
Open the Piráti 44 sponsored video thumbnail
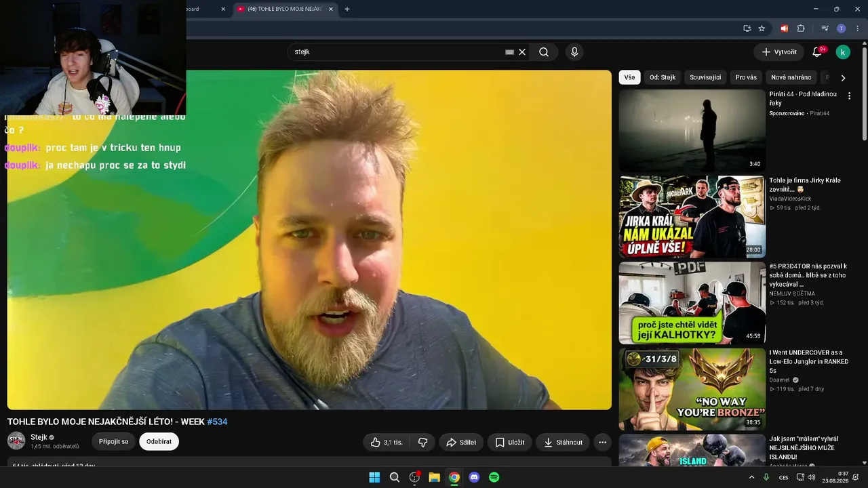tap(692, 131)
